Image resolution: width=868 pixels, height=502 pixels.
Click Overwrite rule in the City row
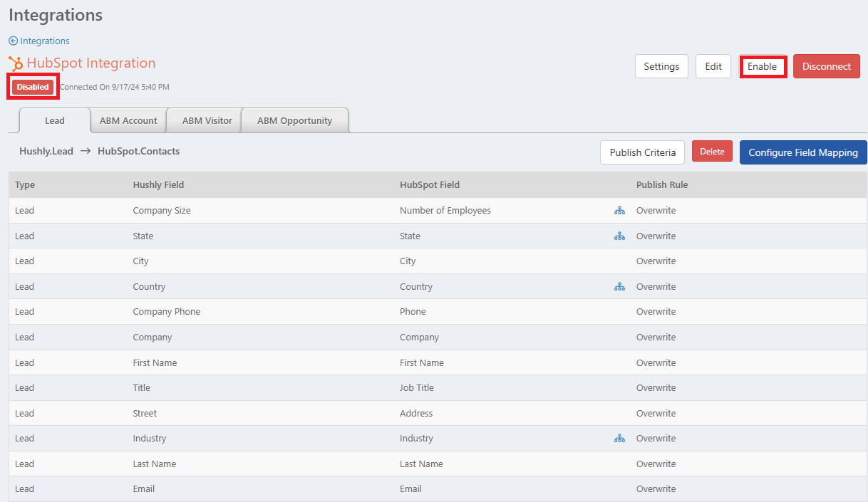coord(656,261)
